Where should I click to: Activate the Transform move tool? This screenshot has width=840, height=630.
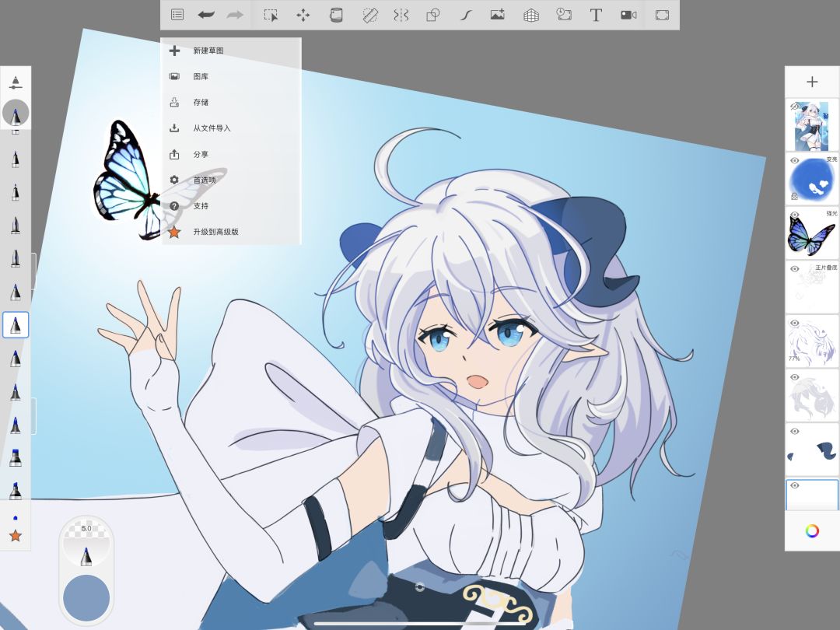(303, 15)
